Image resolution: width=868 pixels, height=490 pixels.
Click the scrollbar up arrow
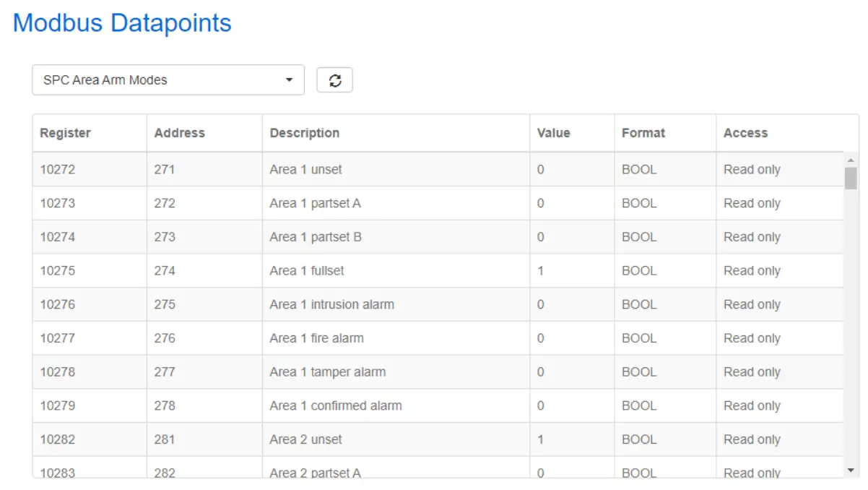pyautogui.click(x=851, y=160)
